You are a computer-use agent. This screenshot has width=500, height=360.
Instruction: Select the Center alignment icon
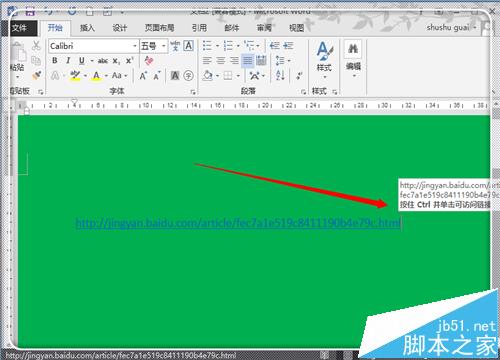coord(221,61)
